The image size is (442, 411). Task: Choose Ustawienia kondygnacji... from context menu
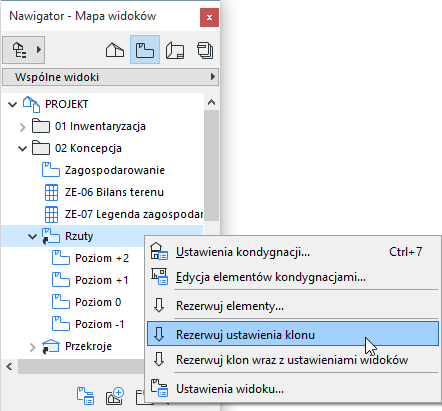293,252
